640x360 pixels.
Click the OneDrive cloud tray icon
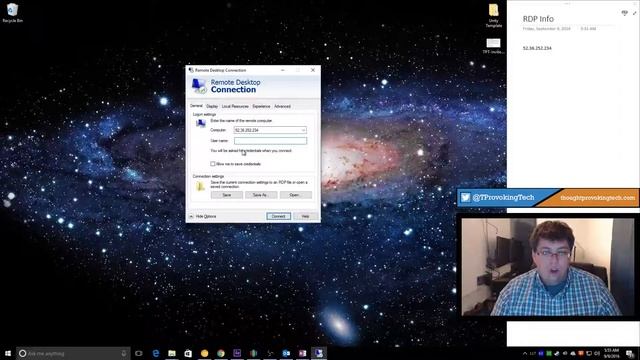(573, 353)
